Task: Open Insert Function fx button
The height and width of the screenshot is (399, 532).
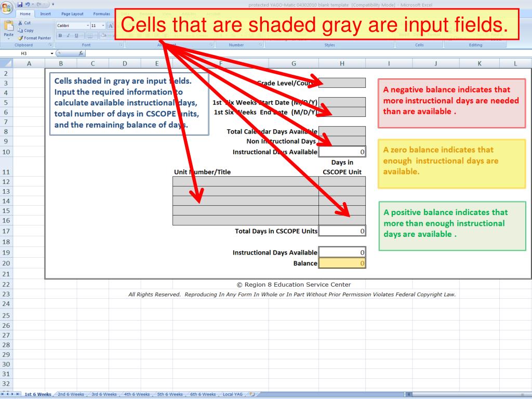Action: tap(81, 54)
